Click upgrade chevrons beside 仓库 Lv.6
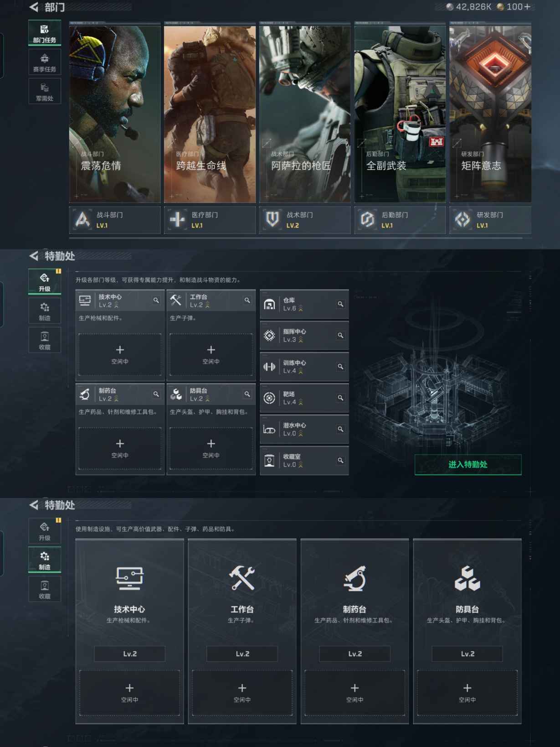This screenshot has height=747, width=560. pos(301,309)
